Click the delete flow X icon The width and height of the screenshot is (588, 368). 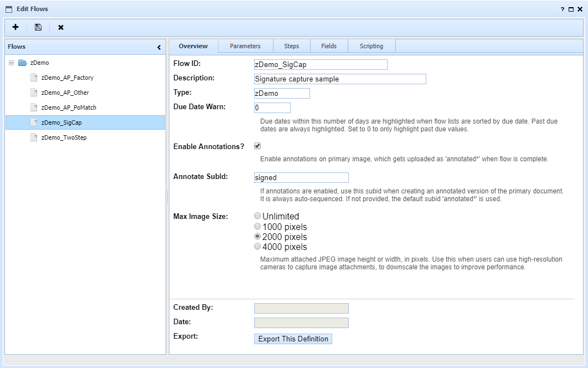[61, 27]
